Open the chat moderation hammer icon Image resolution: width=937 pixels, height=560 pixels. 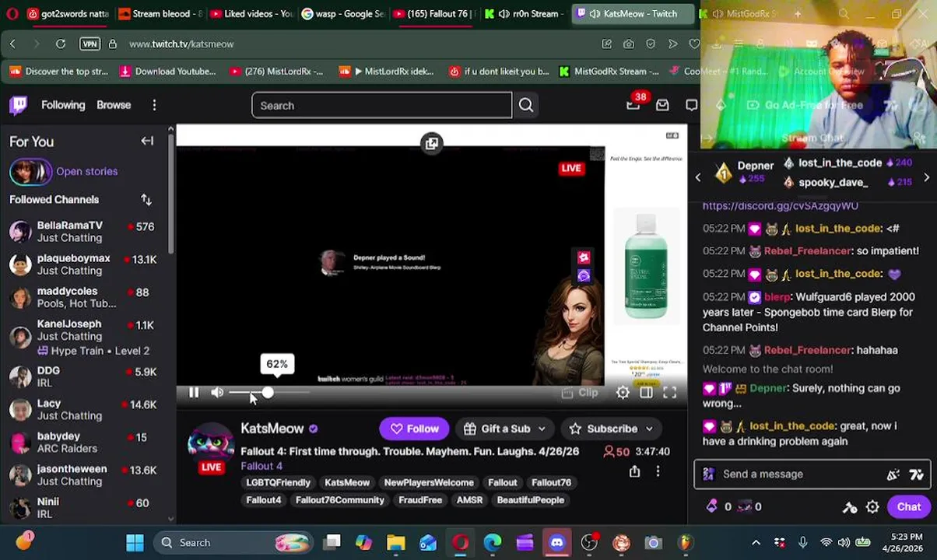(850, 507)
